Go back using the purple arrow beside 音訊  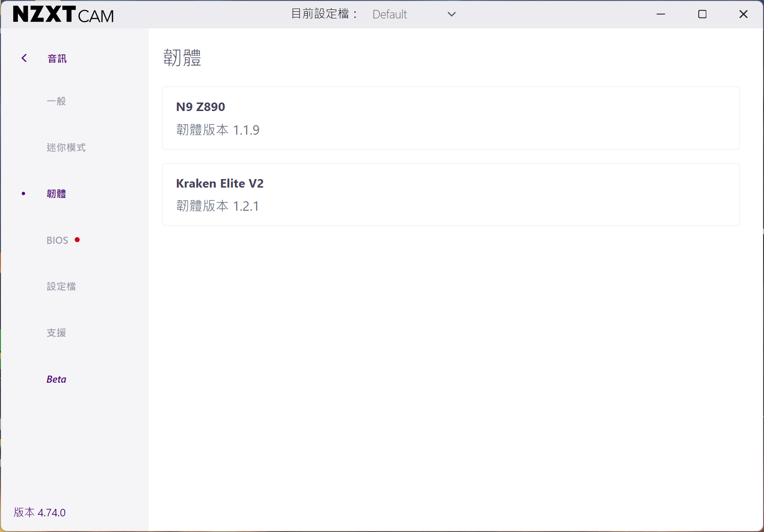tap(24, 58)
